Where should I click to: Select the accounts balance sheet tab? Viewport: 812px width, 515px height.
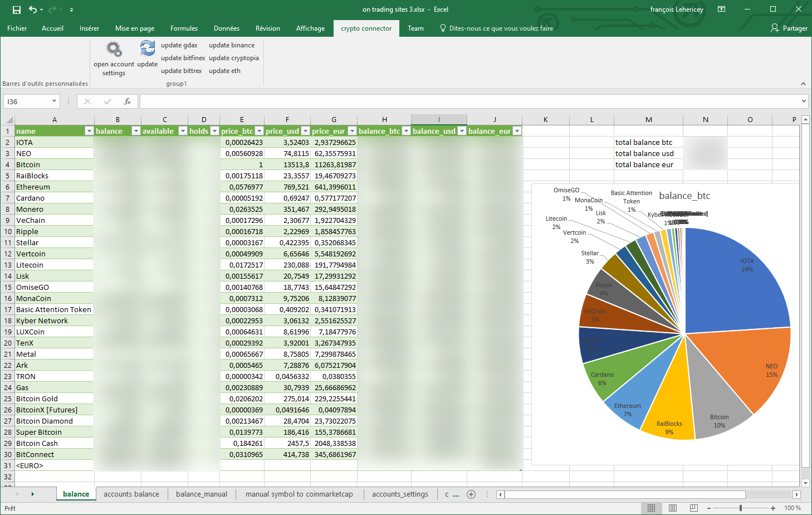click(131, 494)
